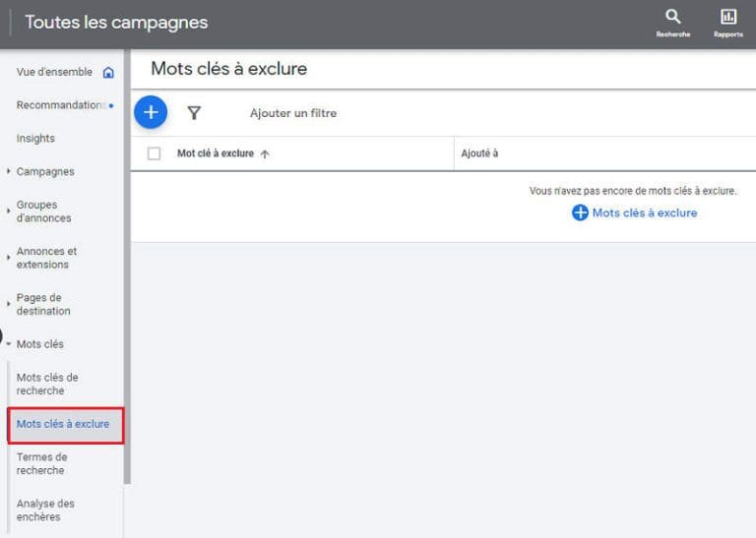Open the Rapports chart icon
This screenshot has height=538, width=756.
(728, 17)
